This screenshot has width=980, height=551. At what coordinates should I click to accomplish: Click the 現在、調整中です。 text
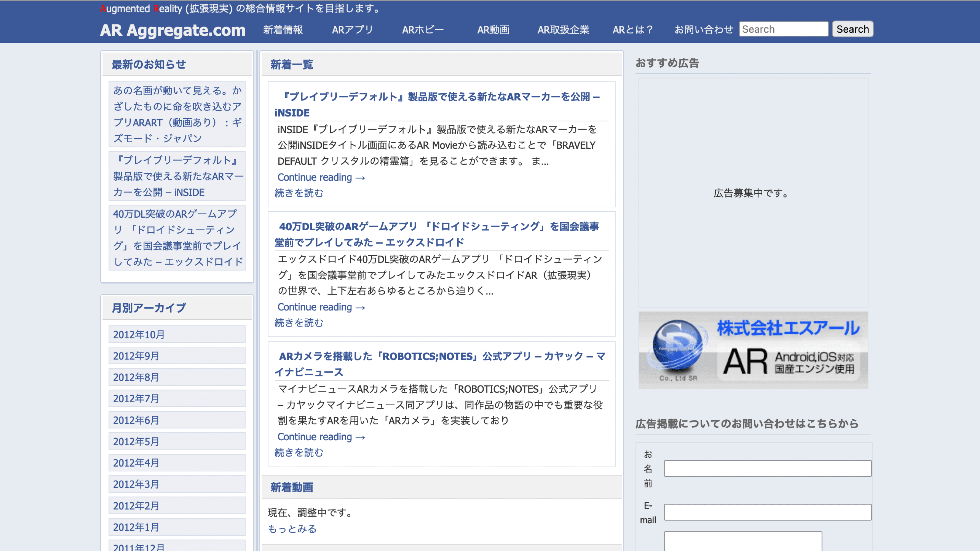point(312,512)
